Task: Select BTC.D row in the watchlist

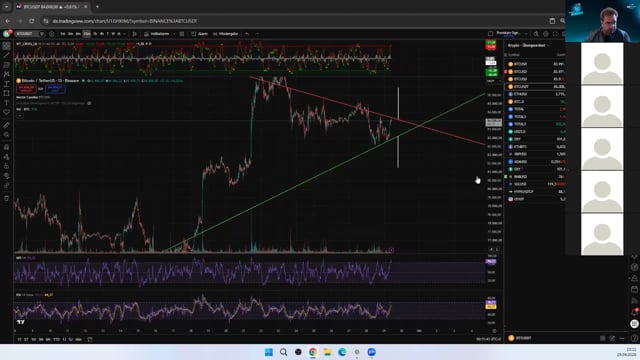Action: coord(536,102)
